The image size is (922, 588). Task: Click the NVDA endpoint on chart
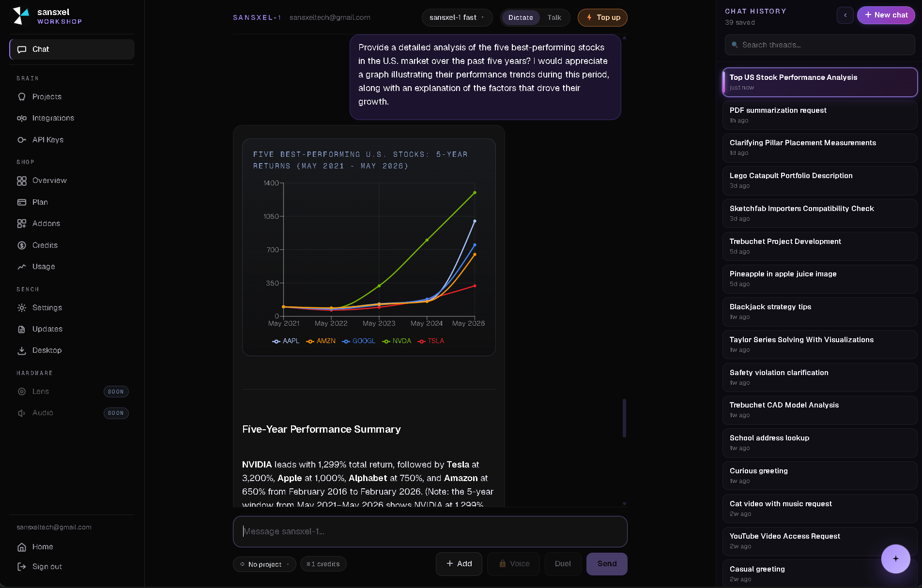(475, 193)
